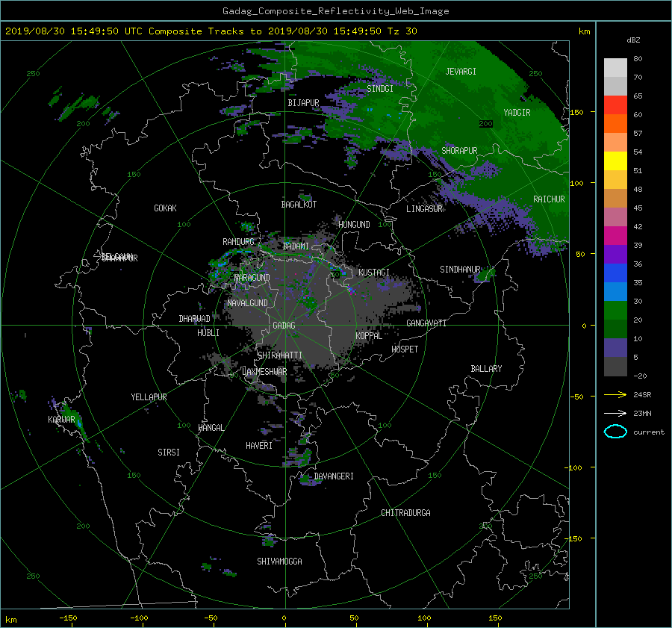
Task: Click the Gadag_Composite_Reflectivity_Web_Image title
Action: coord(335,11)
